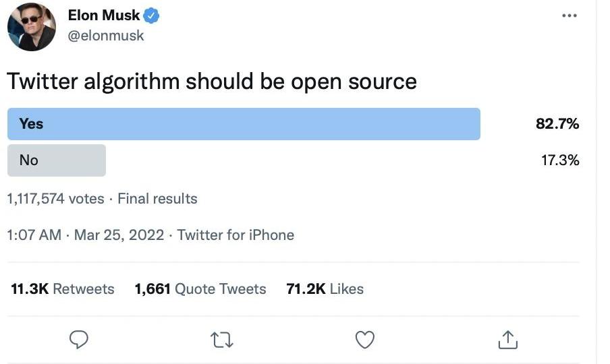Click the 1,117,574 votes count
The width and height of the screenshot is (610, 364).
pyautogui.click(x=55, y=199)
